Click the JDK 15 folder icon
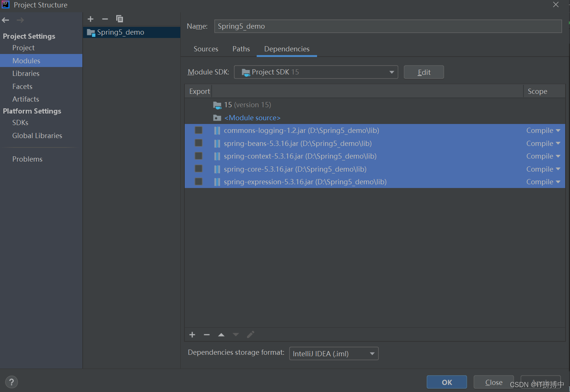 [217, 105]
